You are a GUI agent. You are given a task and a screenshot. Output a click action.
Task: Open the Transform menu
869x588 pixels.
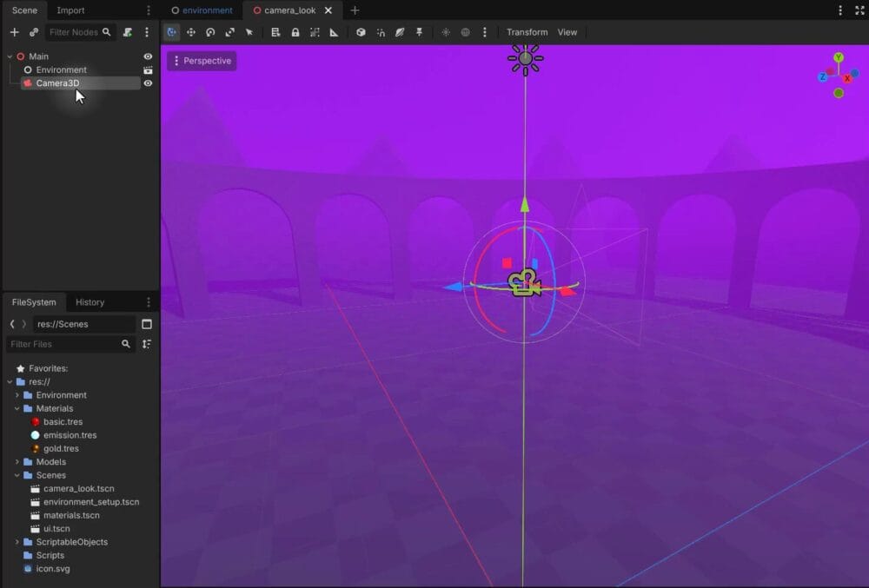click(527, 32)
